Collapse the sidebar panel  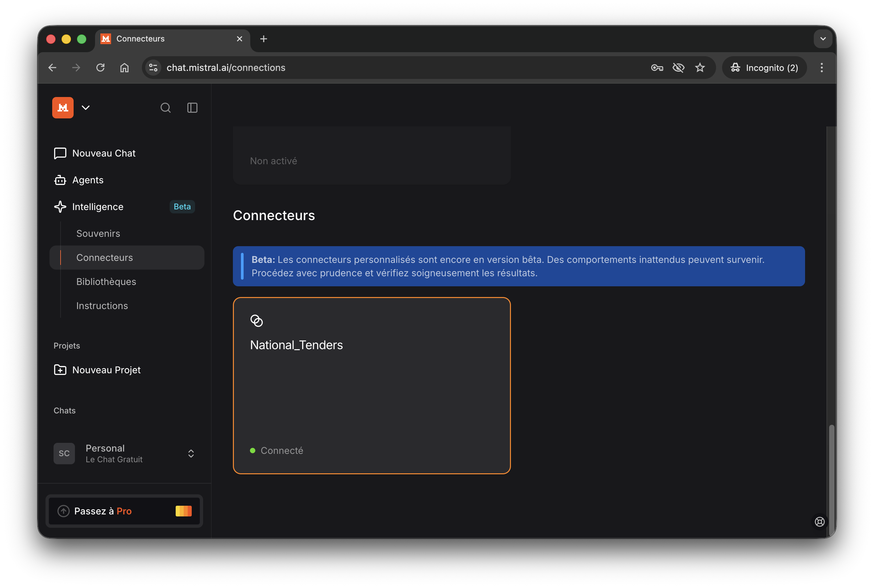tap(192, 108)
